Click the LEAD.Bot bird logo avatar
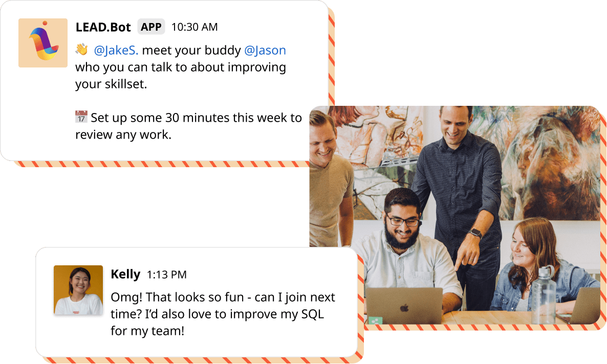This screenshot has height=364, width=607. [x=43, y=43]
